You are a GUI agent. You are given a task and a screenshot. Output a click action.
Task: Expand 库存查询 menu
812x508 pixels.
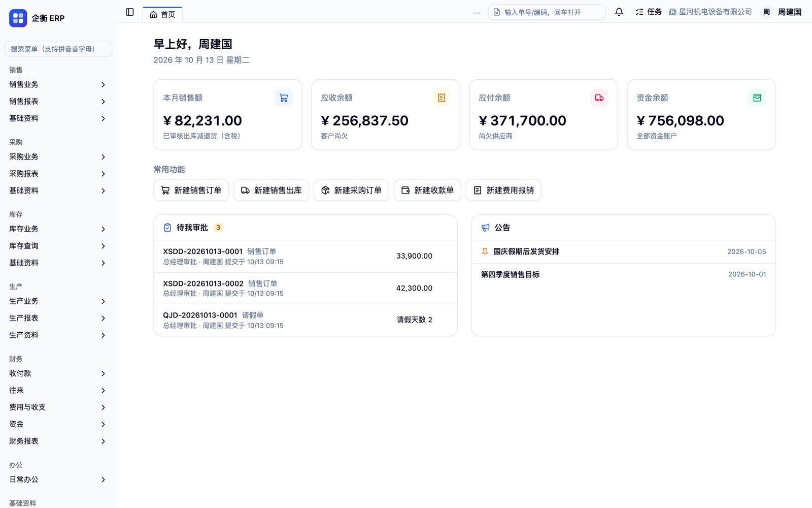[58, 246]
